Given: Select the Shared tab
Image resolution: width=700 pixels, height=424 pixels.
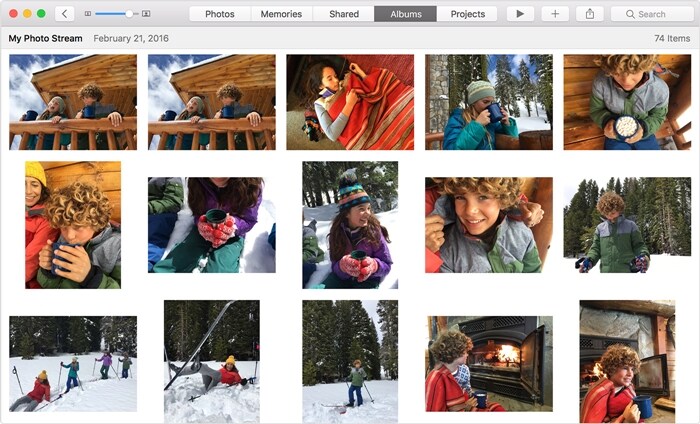Looking at the screenshot, I should 344,14.
